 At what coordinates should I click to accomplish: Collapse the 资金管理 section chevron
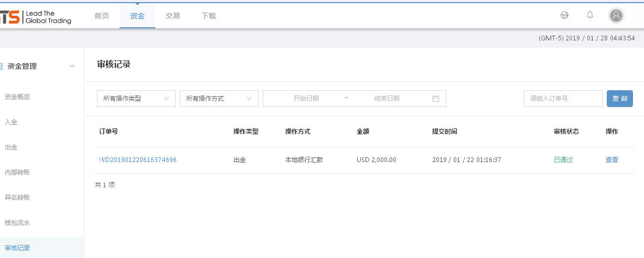pyautogui.click(x=72, y=66)
